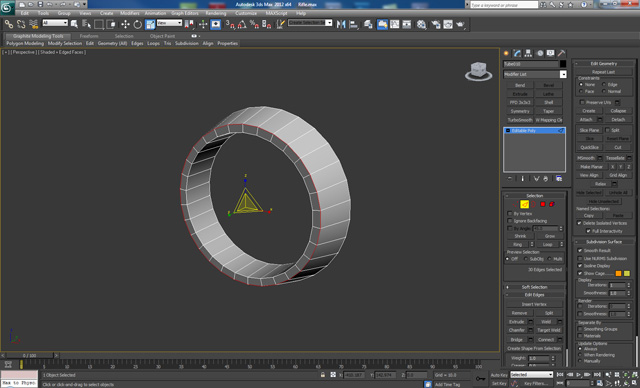640x388 pixels.
Task: Toggle the Angle Snap icon
Action: pyautogui.click(x=242, y=24)
